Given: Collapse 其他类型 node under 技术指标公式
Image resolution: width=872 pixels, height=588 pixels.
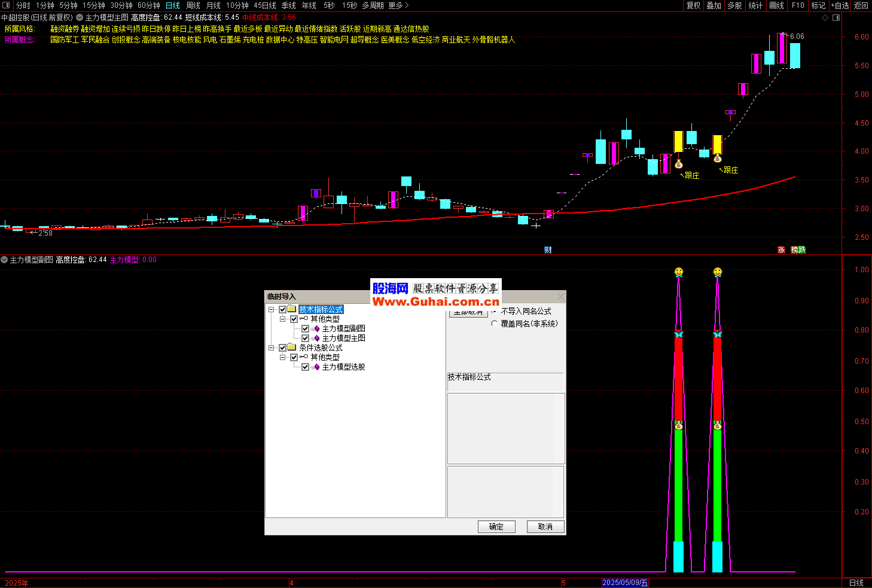Looking at the screenshot, I should tap(283, 319).
